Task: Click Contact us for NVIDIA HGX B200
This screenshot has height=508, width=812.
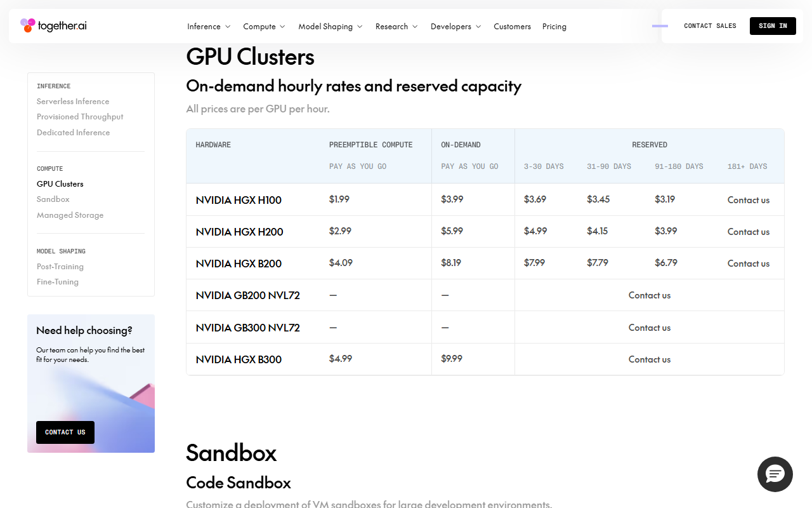Action: pyautogui.click(x=749, y=264)
